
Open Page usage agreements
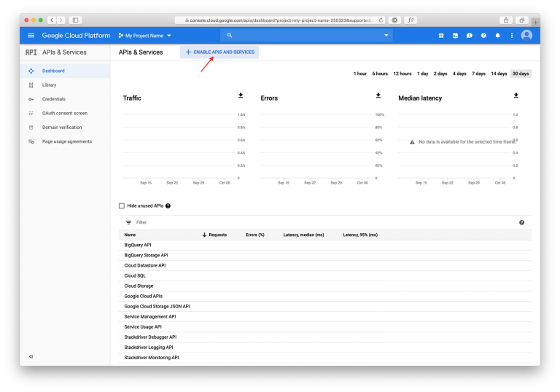tap(65, 141)
